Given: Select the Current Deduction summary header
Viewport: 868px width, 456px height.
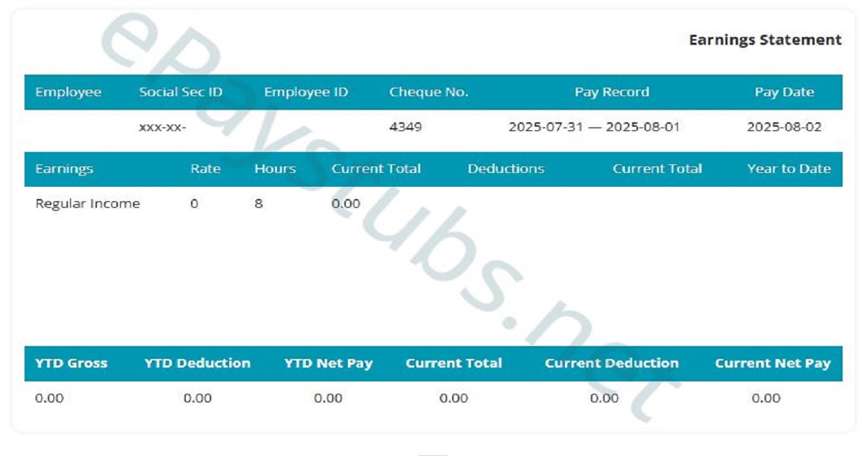Looking at the screenshot, I should (611, 363).
